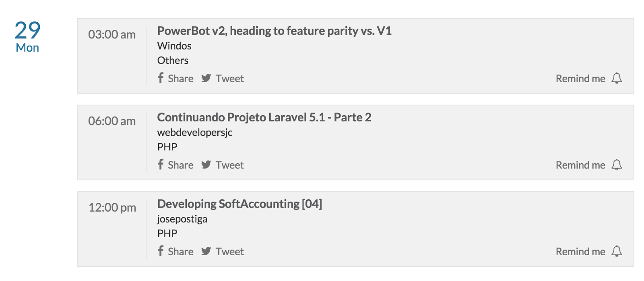Select the webdevelopersjc channel name
This screenshot has width=644, height=281.
pyautogui.click(x=195, y=132)
